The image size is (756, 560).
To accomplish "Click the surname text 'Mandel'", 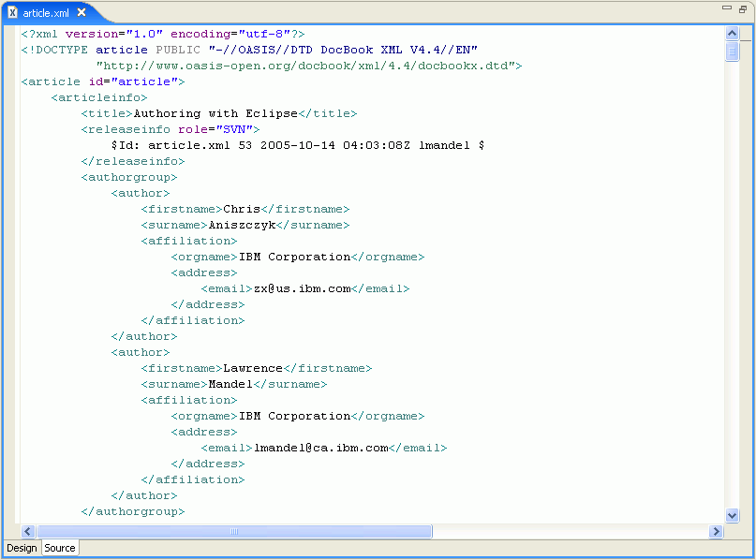I will [x=230, y=384].
